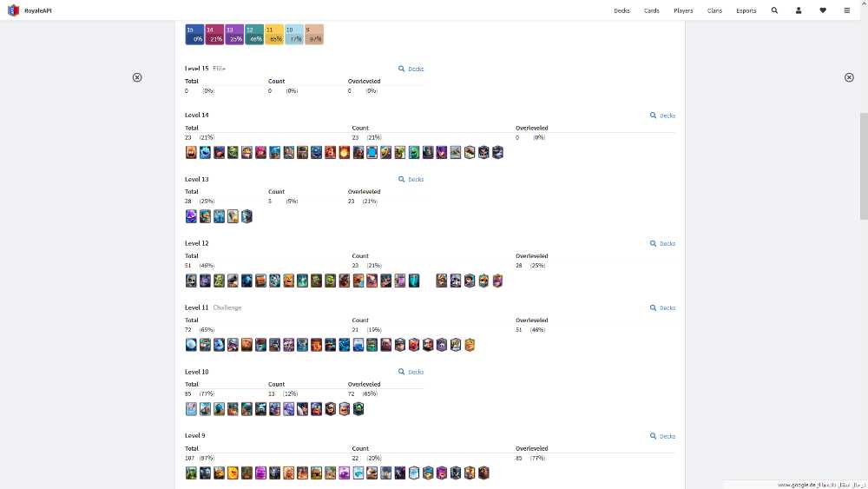This screenshot has height=489, width=868.
Task: Click the 'Challenge' label beside Level 11
Action: (227, 307)
